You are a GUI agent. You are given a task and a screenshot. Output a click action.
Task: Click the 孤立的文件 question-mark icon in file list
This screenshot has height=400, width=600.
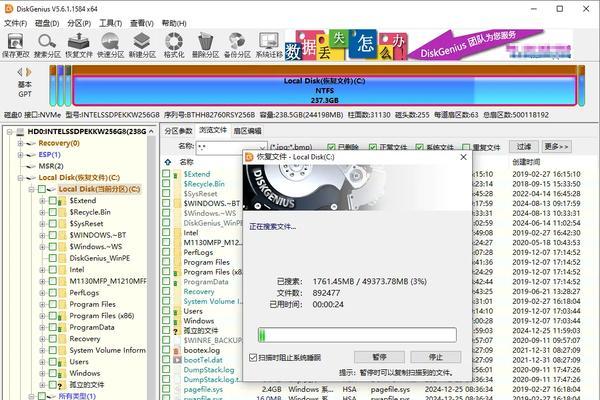[x=176, y=331]
